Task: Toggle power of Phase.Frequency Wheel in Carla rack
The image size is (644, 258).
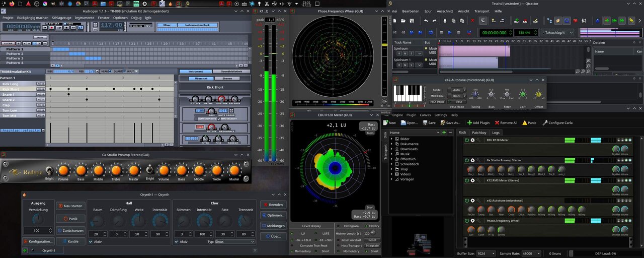Action: coord(466,221)
